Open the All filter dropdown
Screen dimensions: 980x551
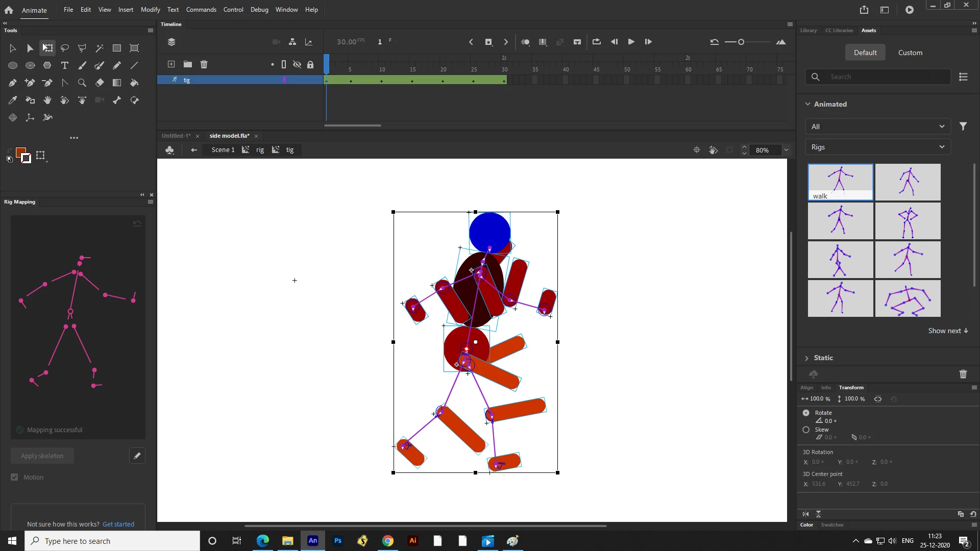point(877,127)
